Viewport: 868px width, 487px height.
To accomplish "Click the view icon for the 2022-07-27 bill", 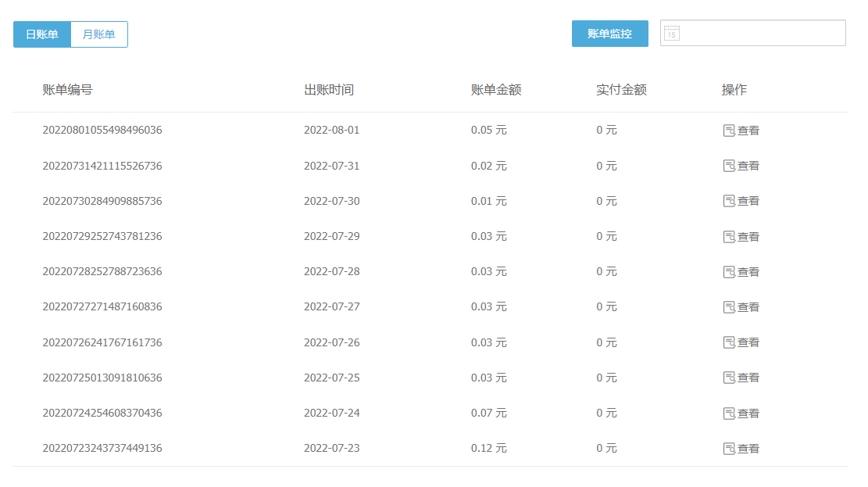I will coord(730,306).
